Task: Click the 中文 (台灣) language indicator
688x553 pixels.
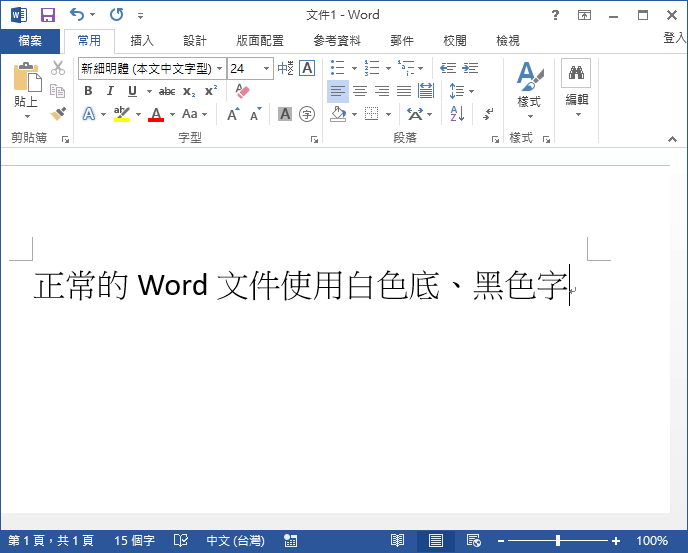Action: point(236,540)
